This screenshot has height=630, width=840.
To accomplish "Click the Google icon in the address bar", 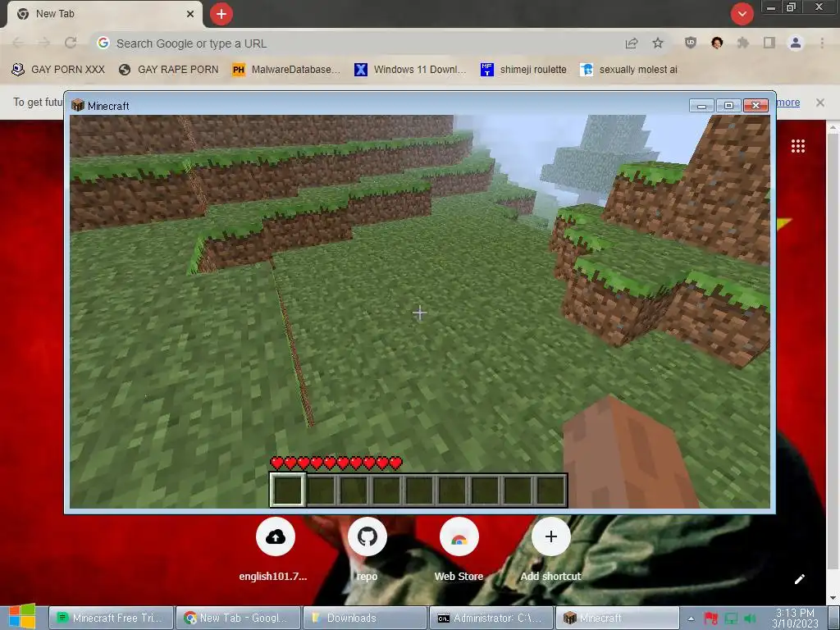I will coord(103,43).
